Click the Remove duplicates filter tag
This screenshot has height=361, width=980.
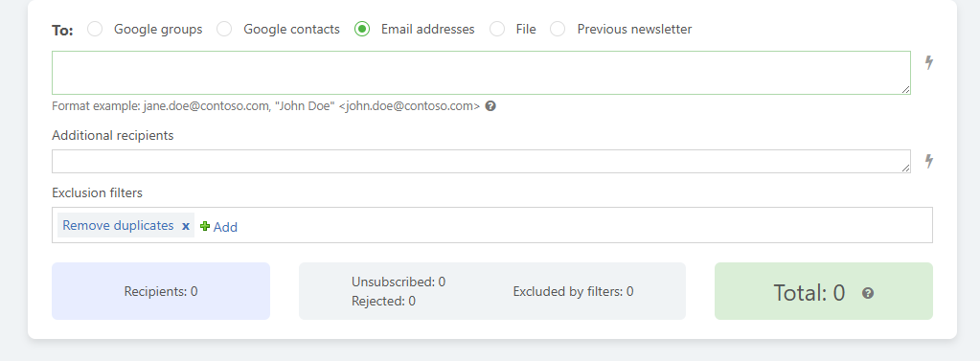pos(118,225)
